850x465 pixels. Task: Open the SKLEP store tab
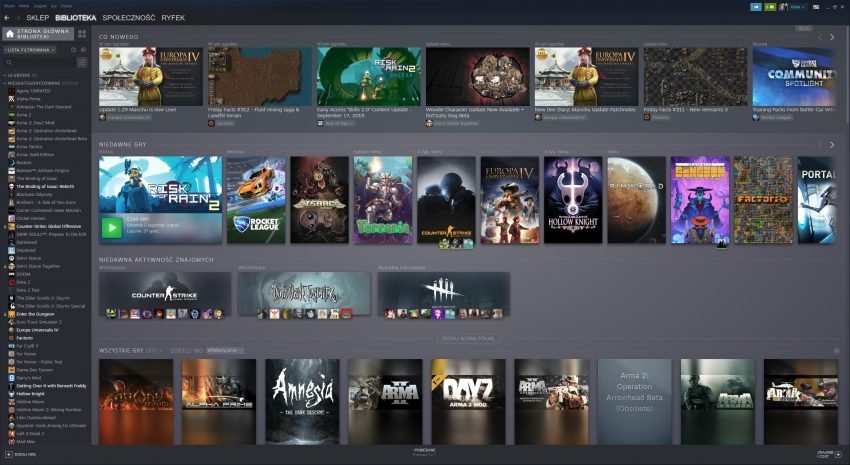[37, 18]
